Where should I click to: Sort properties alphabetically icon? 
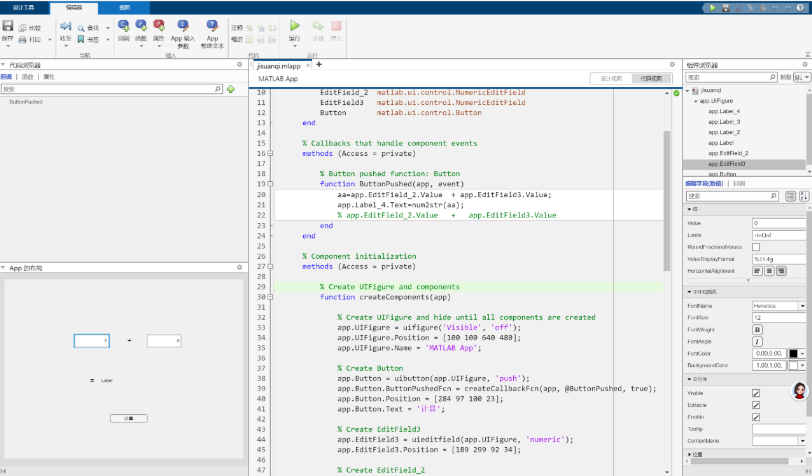[804, 196]
